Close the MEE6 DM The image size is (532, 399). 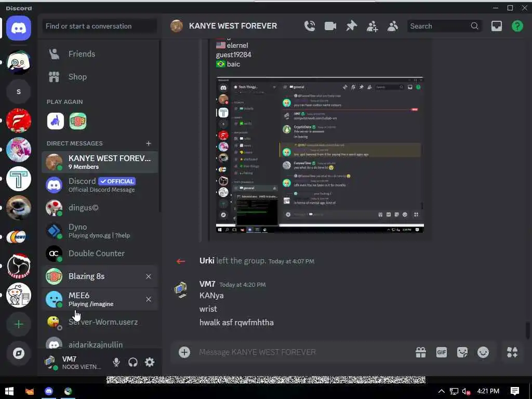click(x=148, y=299)
